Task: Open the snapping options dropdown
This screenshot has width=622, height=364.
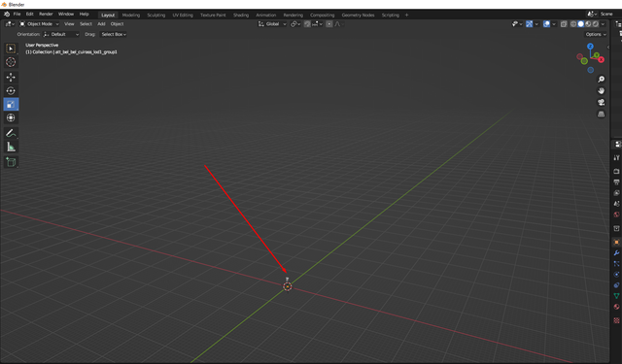Action: 317,24
